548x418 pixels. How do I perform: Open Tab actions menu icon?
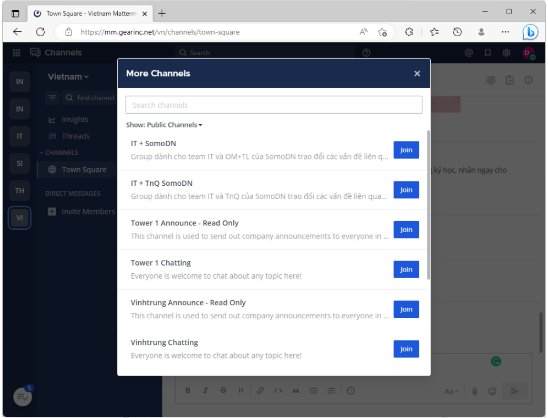15,14
